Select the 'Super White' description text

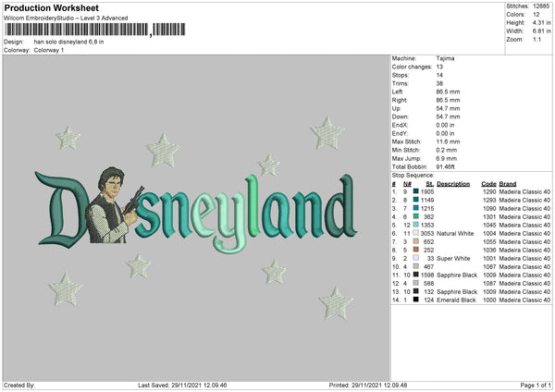(x=453, y=258)
